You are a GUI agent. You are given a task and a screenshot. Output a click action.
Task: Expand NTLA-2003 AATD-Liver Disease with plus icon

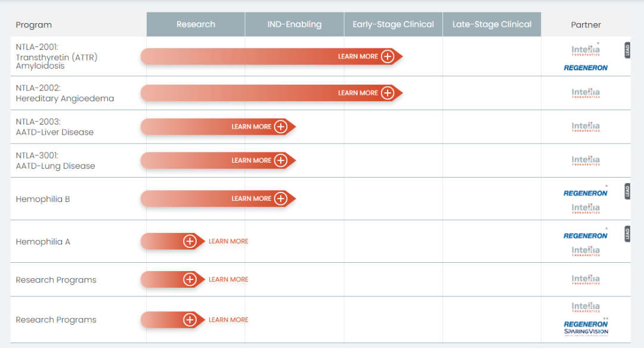coord(281,127)
